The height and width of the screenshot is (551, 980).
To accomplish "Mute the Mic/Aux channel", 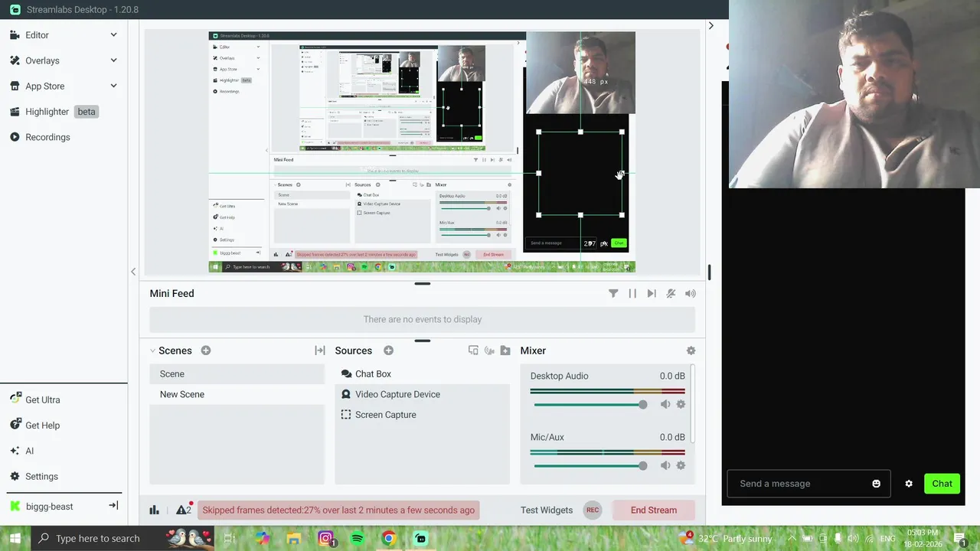I will [665, 465].
